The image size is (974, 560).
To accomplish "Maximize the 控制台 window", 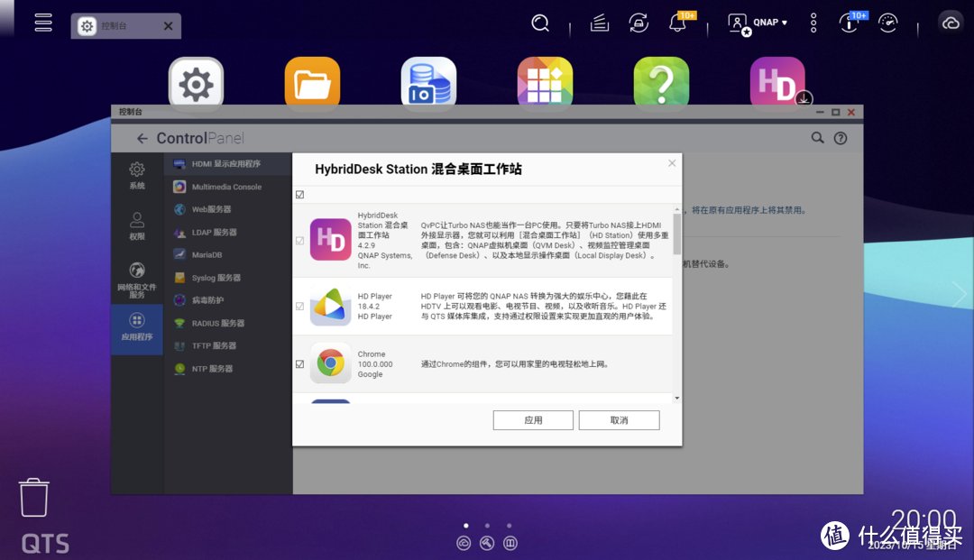I will (x=835, y=113).
